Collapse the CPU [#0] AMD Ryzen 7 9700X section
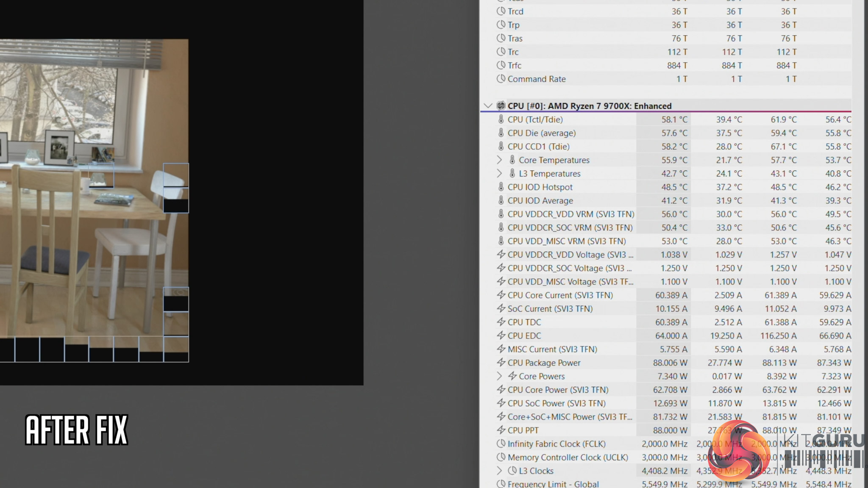The image size is (868, 488). [488, 106]
